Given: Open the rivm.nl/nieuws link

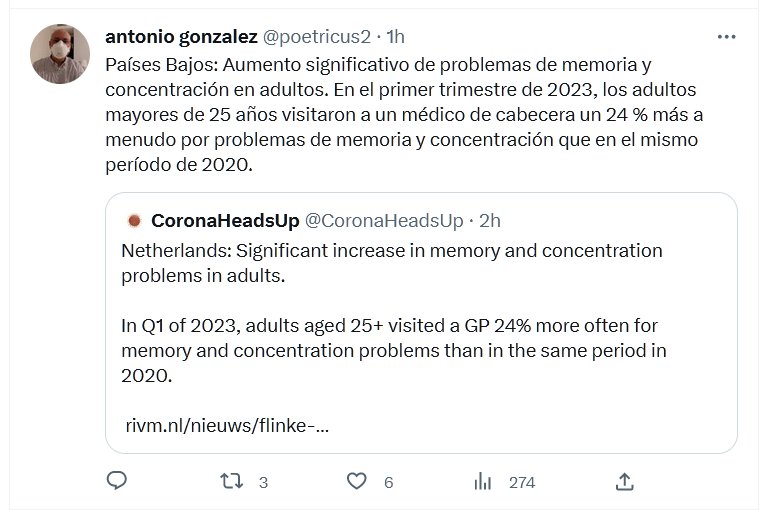Looking at the screenshot, I should 227,425.
